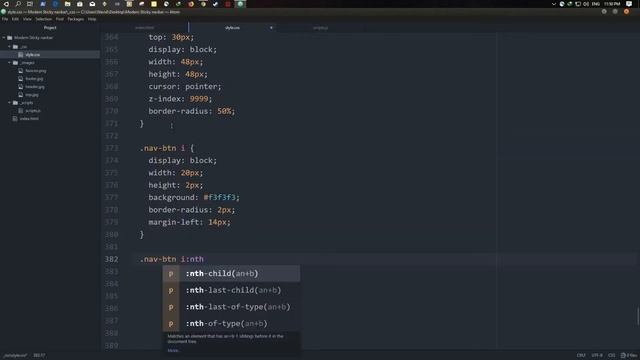Switch to the index.html editor tab
Screen dimensions: 640x360
[144, 28]
